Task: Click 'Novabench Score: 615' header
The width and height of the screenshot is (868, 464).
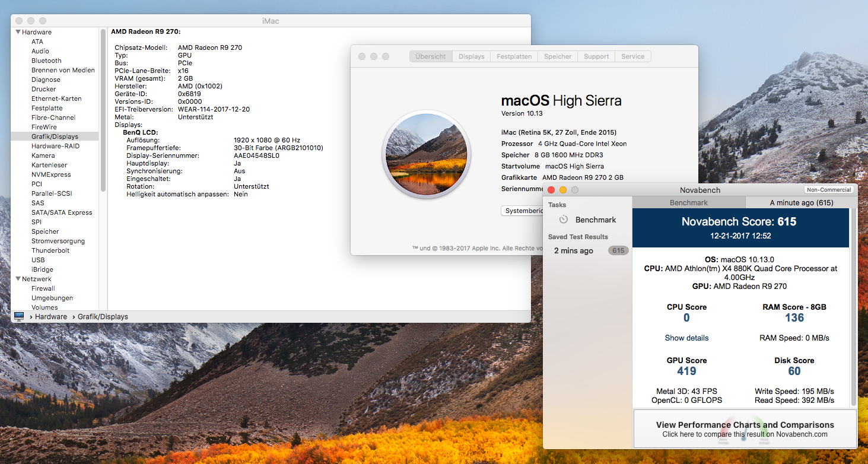Action: (x=739, y=222)
